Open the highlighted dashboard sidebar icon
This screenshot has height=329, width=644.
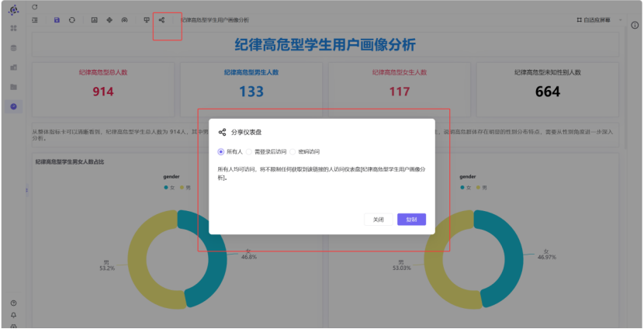[13, 106]
